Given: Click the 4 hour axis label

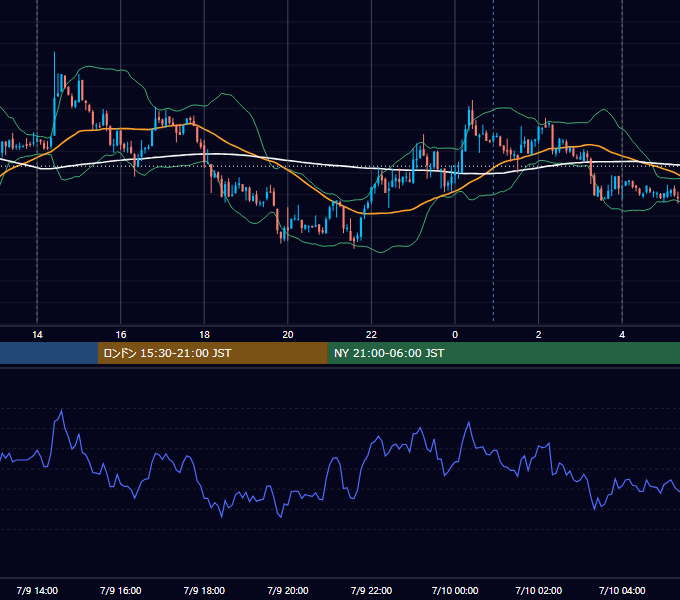Looking at the screenshot, I should click(x=622, y=335).
